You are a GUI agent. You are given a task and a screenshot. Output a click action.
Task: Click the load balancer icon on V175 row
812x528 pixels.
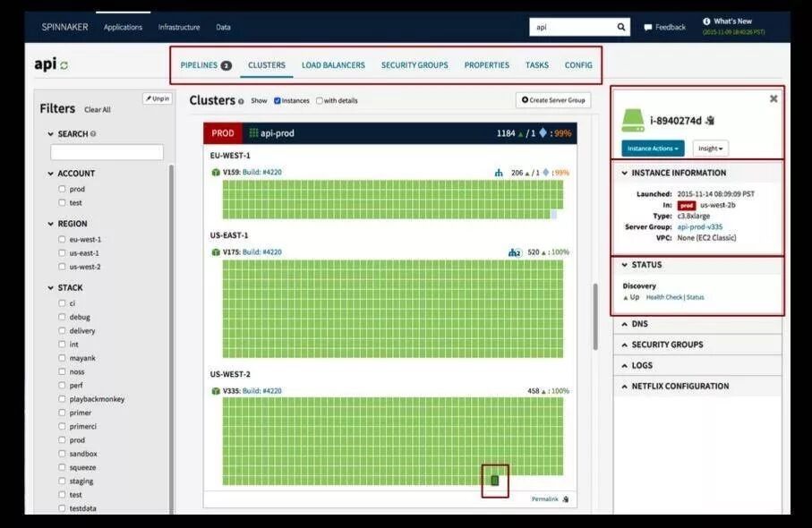514,252
